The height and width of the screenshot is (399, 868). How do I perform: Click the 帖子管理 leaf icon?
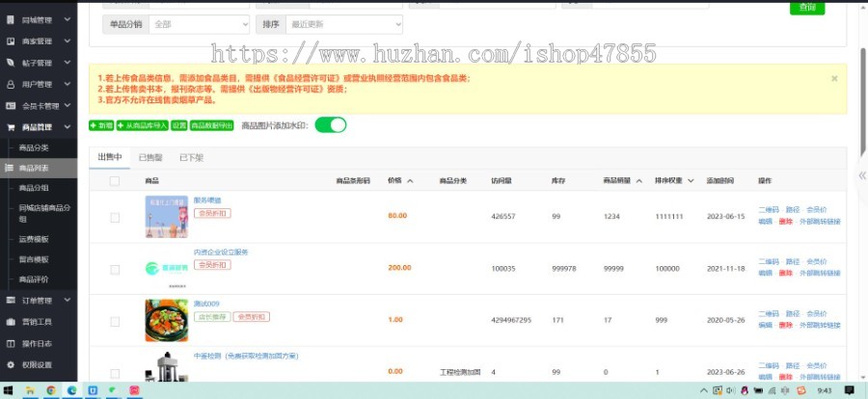pyautogui.click(x=11, y=63)
